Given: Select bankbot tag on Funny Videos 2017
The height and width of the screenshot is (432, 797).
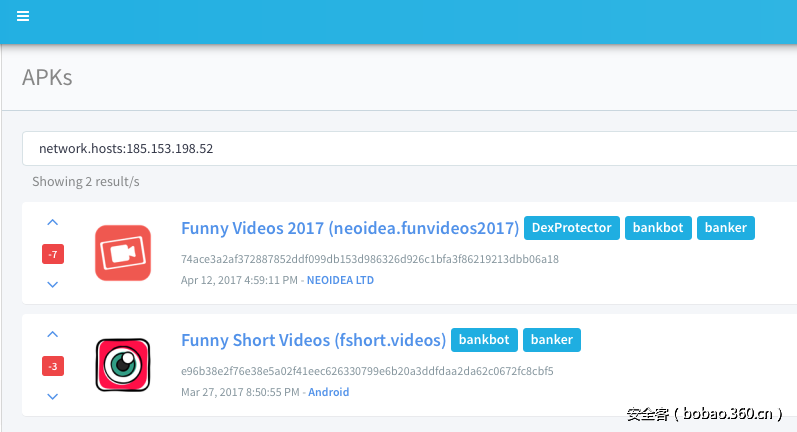Looking at the screenshot, I should 658,228.
